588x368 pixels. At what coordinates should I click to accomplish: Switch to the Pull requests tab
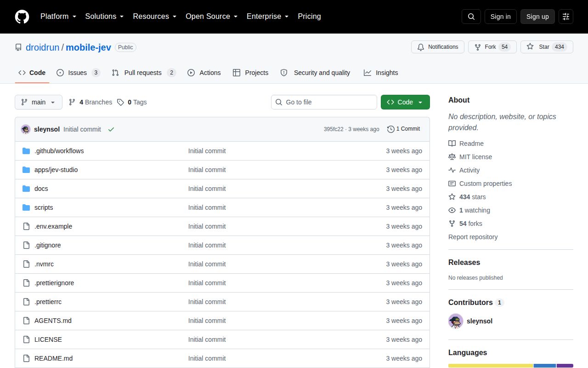(144, 73)
